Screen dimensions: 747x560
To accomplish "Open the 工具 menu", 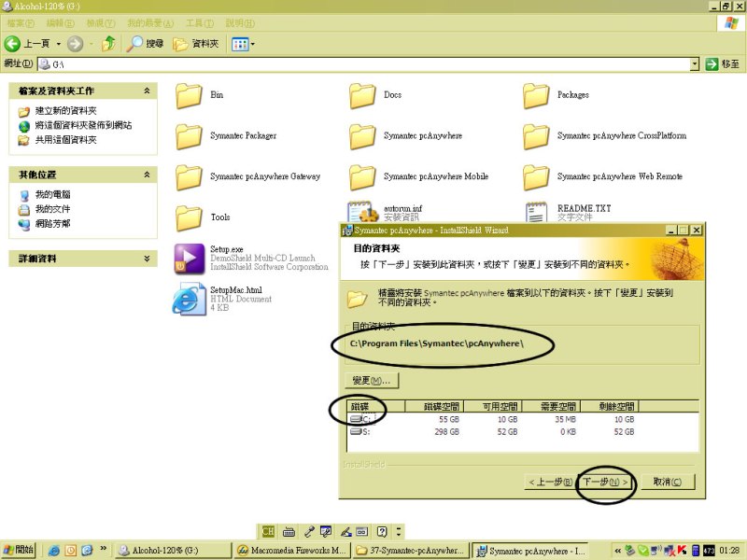I will [x=200, y=22].
